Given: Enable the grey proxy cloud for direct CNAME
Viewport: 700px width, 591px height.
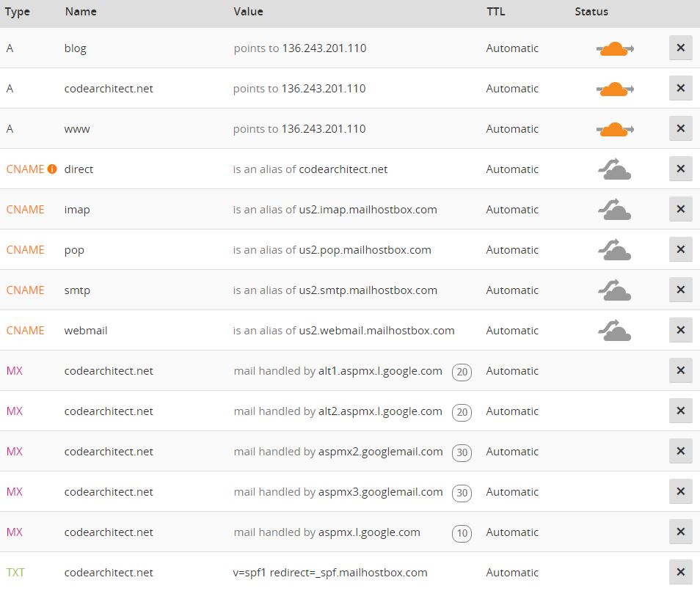Looking at the screenshot, I should [614, 169].
